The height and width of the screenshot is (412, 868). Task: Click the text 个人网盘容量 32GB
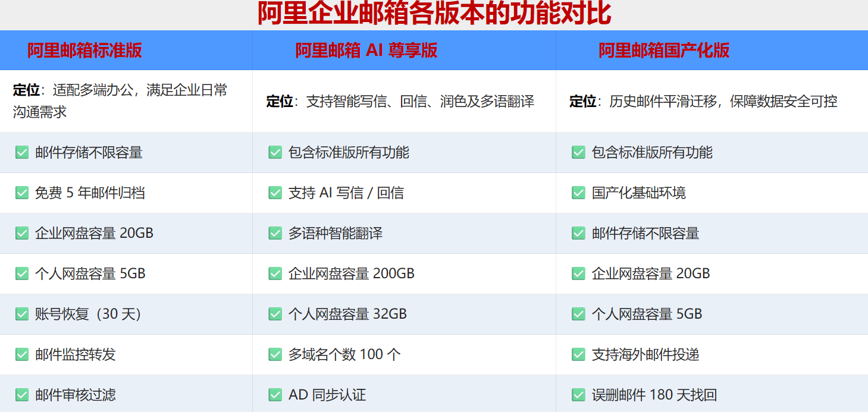coord(347,314)
